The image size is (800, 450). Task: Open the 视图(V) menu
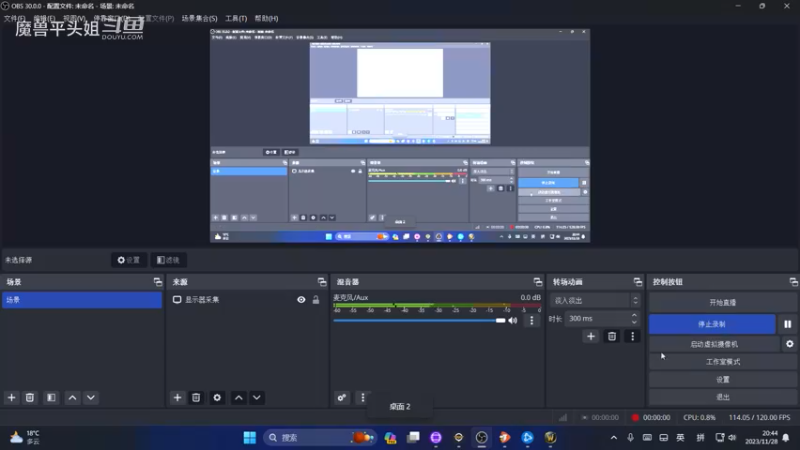pos(74,18)
